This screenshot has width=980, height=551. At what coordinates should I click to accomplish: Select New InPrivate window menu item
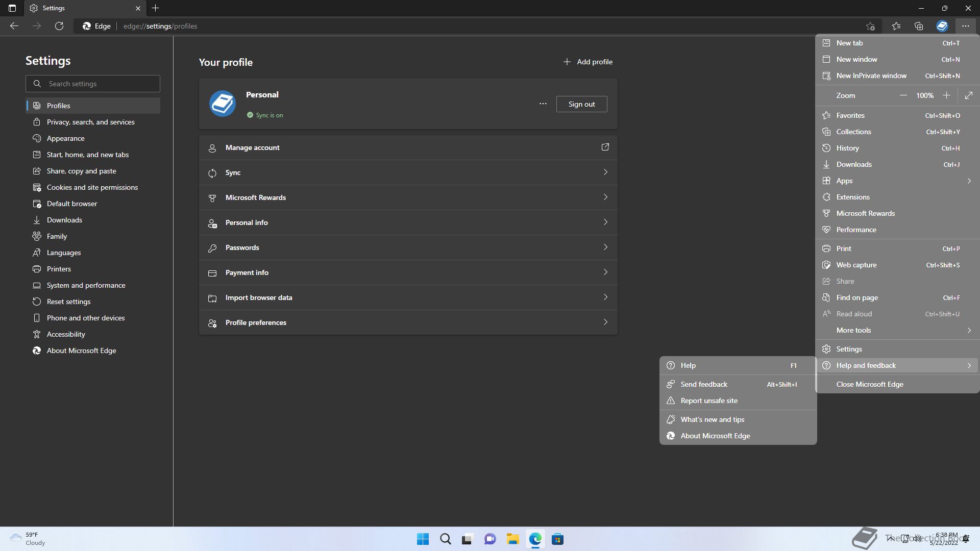pyautogui.click(x=897, y=76)
